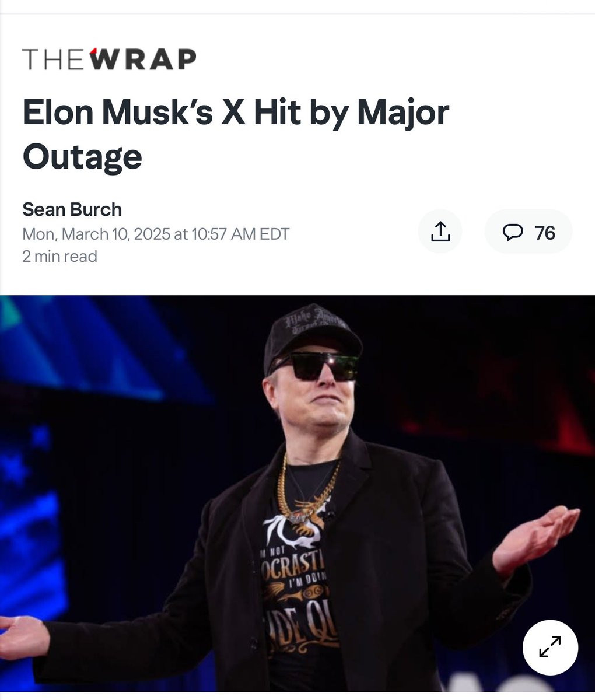Viewport: 595px width, 700px height.
Task: Click the Mon, March 10, 2025 timestamp
Action: [156, 234]
